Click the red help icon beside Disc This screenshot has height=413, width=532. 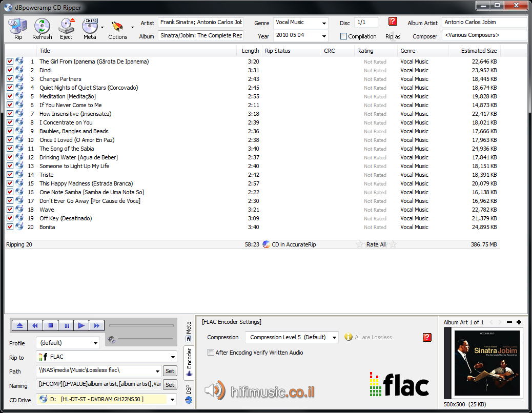click(x=393, y=22)
